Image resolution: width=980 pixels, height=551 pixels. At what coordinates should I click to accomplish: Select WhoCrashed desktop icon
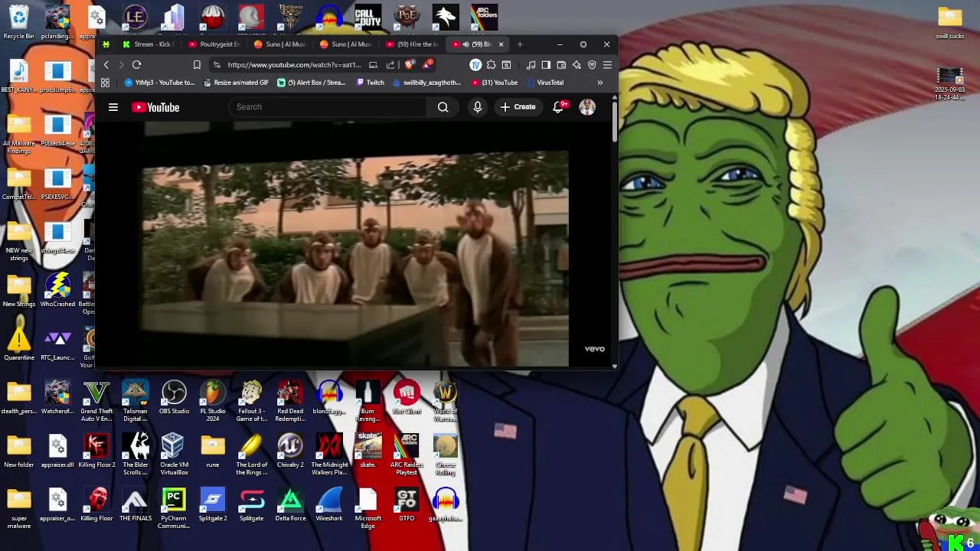point(57,291)
